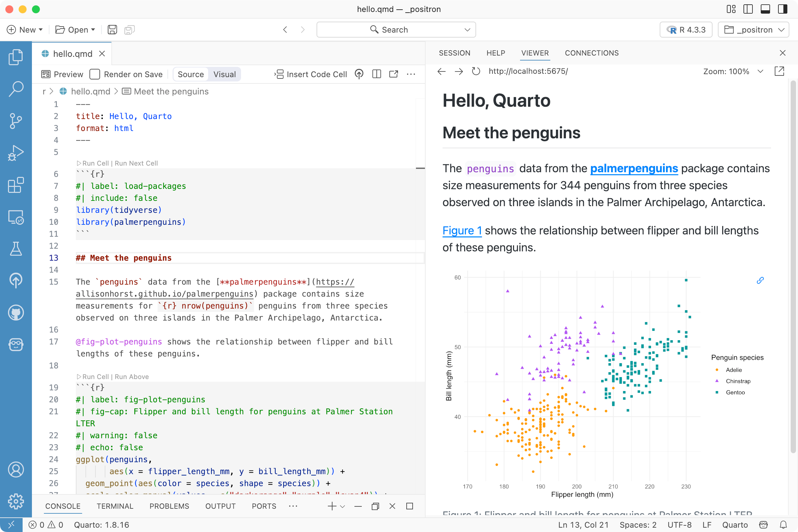Open Source Control in activity bar
This screenshot has height=532, width=798.
point(16,121)
